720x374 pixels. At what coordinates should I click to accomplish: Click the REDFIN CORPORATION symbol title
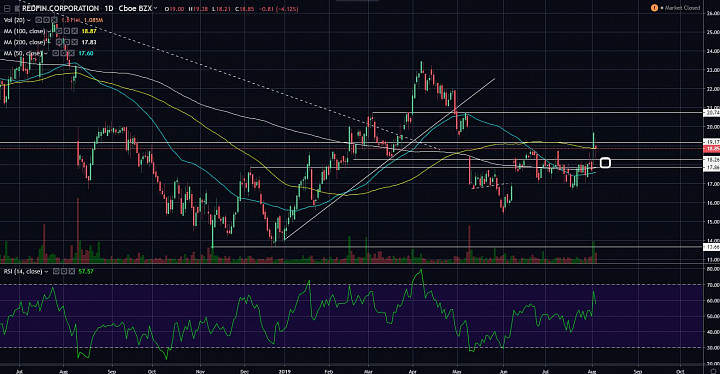pyautogui.click(x=60, y=8)
